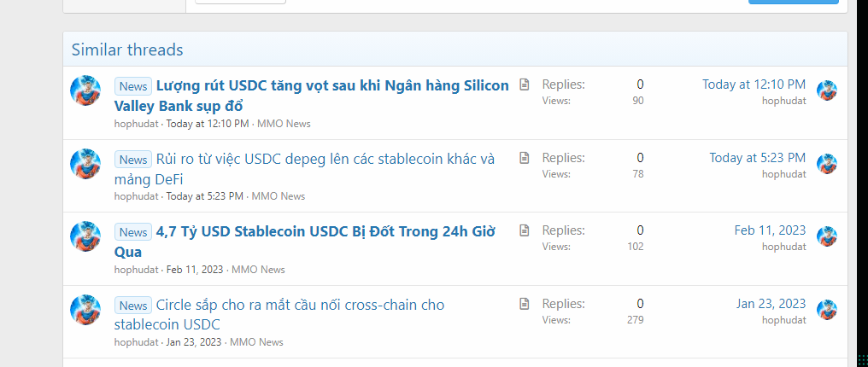Click small last-poster avatar next to Today at 12:10 PM
The width and height of the screenshot is (868, 367).
tap(826, 91)
